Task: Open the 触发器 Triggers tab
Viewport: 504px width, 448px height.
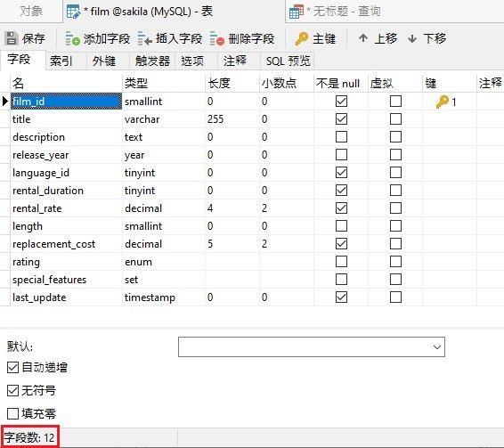Action: point(152,61)
